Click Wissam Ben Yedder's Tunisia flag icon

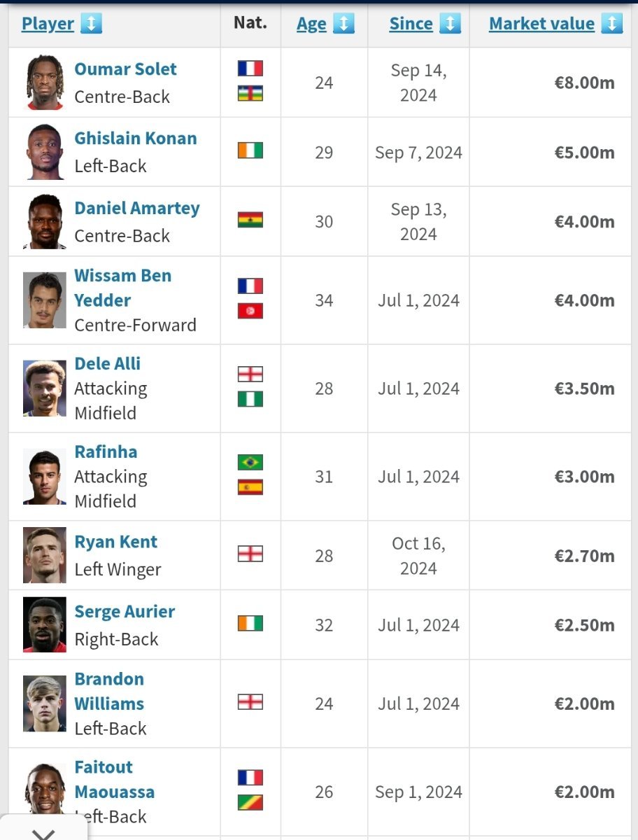(250, 311)
